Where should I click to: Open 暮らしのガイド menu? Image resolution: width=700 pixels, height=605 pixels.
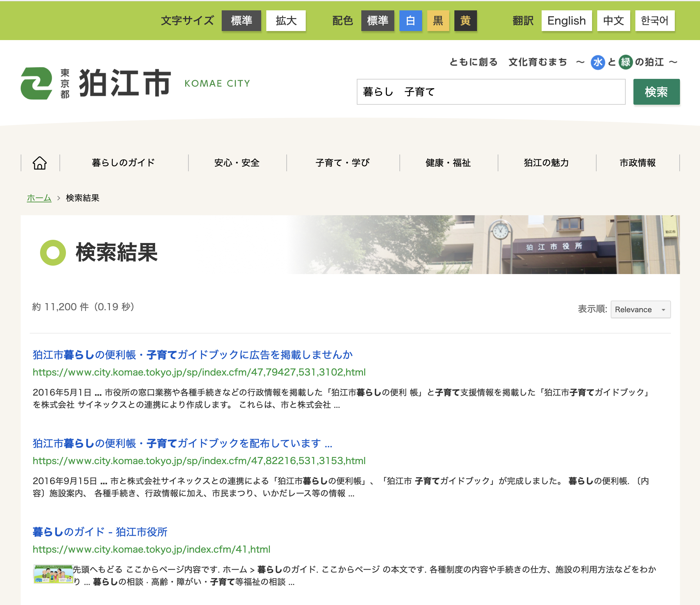[x=124, y=163]
